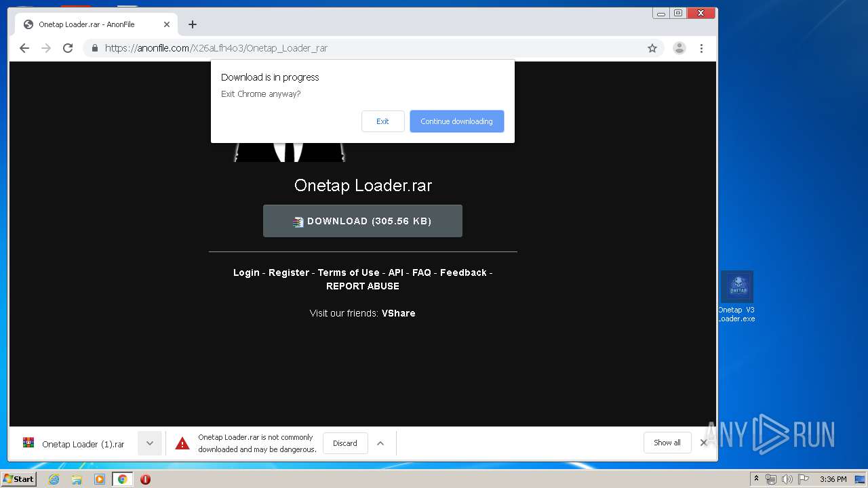
Task: Open Windows Explorer from taskbar
Action: (x=77, y=479)
